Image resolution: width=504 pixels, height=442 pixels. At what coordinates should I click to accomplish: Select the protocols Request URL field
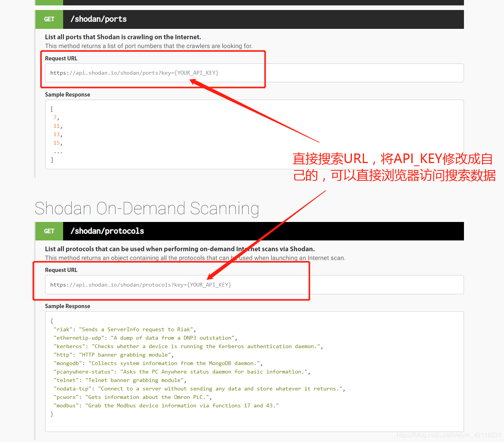click(254, 285)
